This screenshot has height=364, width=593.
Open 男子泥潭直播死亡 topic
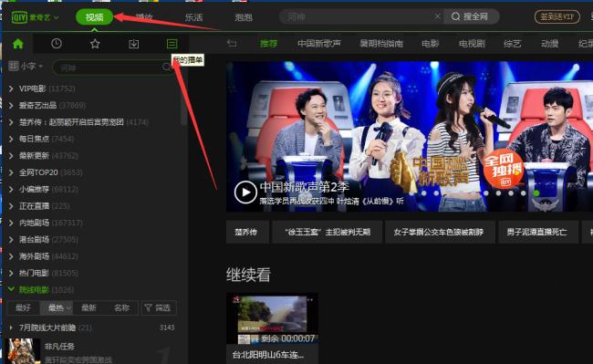click(x=538, y=232)
